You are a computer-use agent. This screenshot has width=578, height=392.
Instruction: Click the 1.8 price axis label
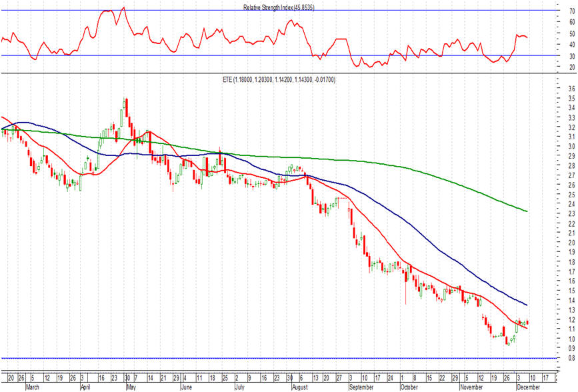coord(572,262)
